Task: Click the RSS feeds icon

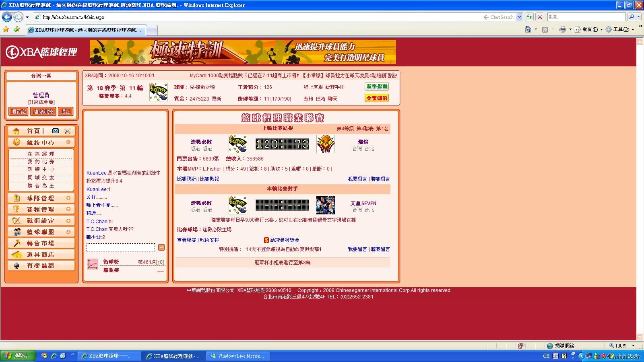Action: point(545,29)
